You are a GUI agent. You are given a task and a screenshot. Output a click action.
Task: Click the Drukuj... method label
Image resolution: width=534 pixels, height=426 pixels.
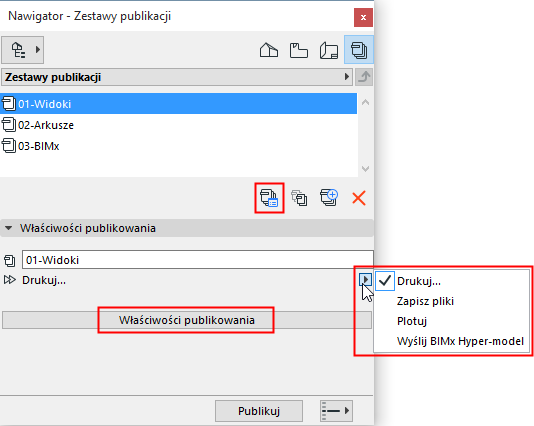pyautogui.click(x=44, y=280)
